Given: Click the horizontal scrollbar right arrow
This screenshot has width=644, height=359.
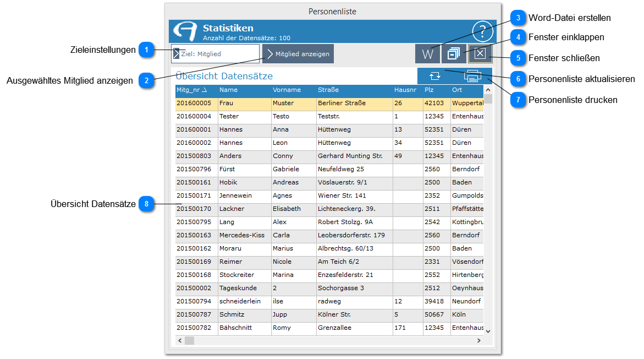Looking at the screenshot, I should 479,340.
